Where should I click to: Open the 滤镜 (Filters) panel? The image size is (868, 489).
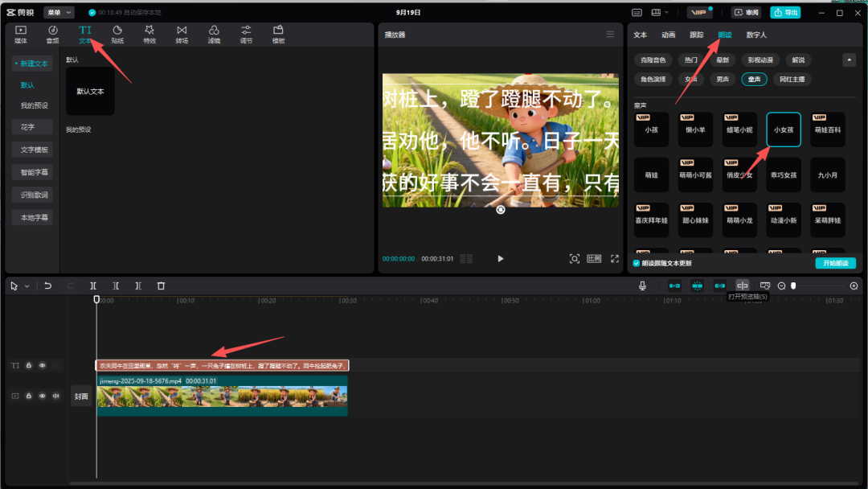pos(214,35)
